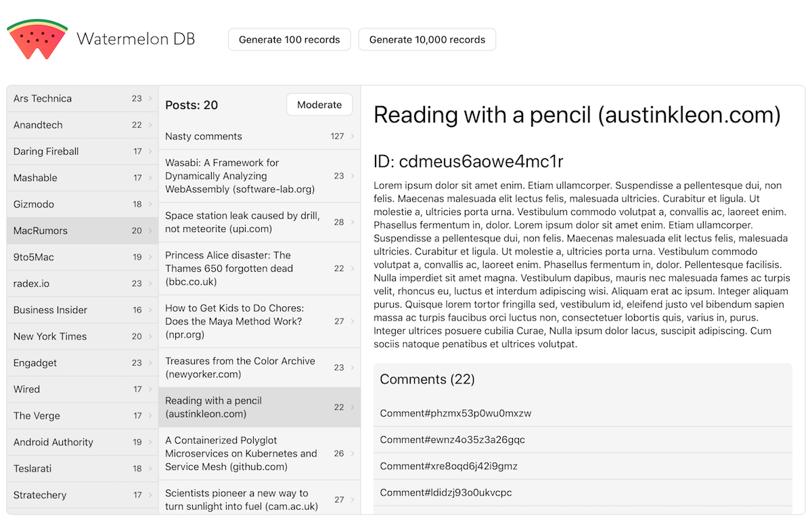Click comment phzmx53p0wu0mxzw
This screenshot has width=812, height=518.
click(455, 413)
